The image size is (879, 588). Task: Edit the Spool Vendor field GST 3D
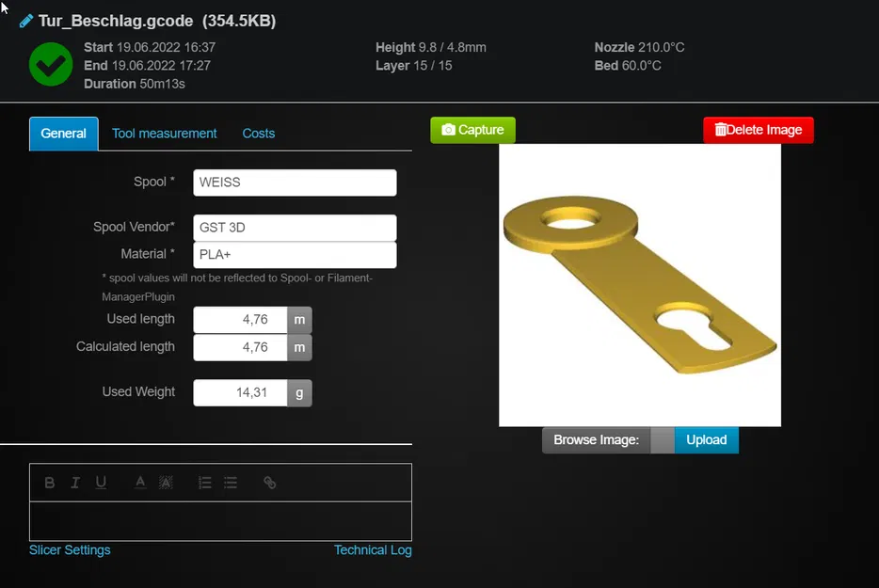(x=295, y=228)
